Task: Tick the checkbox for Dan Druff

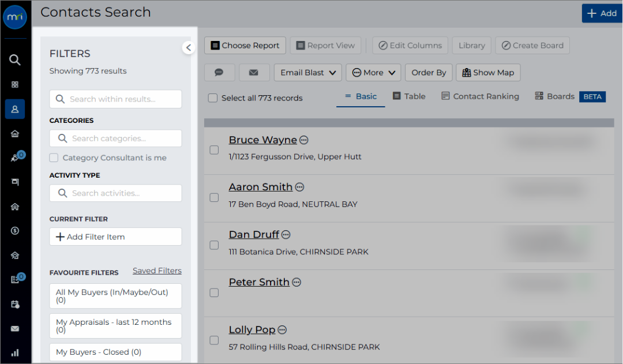Action: (x=214, y=245)
